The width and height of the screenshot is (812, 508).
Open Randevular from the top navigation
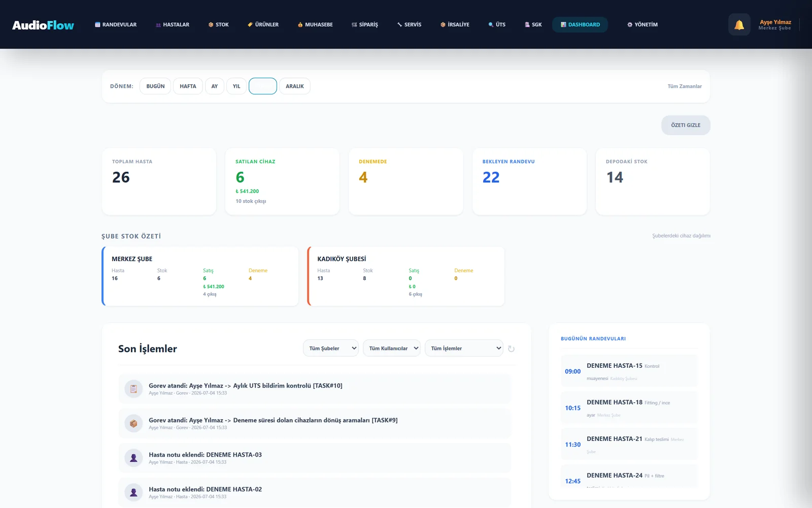(116, 24)
